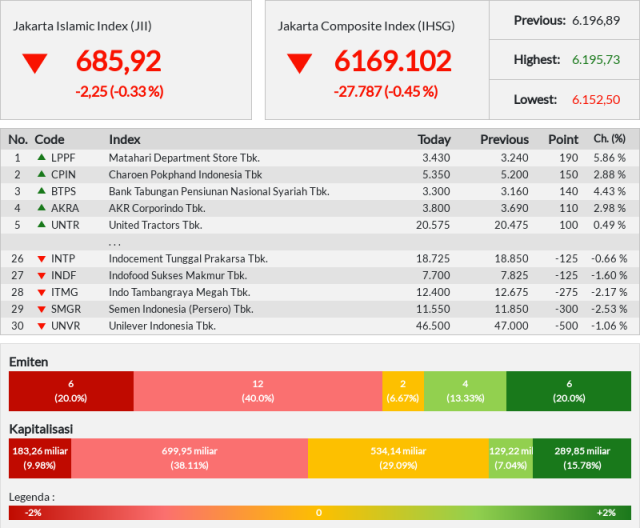Click the Kapitalisasi 183,26 miliar segment

coord(40,458)
